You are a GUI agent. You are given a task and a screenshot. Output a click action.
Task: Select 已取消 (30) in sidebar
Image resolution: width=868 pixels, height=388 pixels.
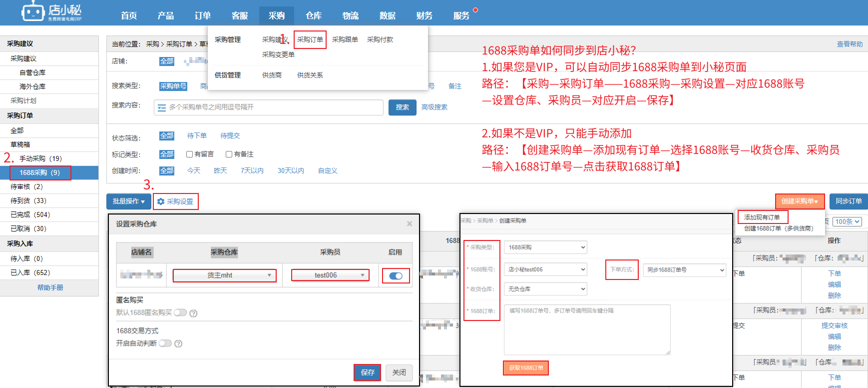(28, 228)
